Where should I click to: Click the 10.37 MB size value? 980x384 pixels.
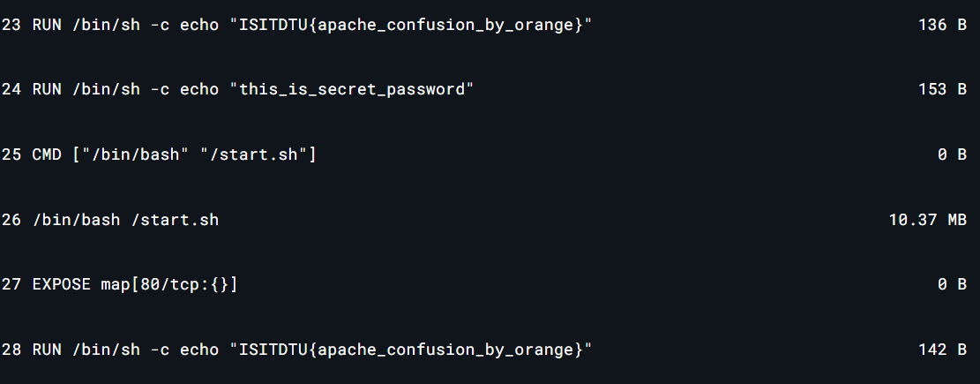(927, 219)
